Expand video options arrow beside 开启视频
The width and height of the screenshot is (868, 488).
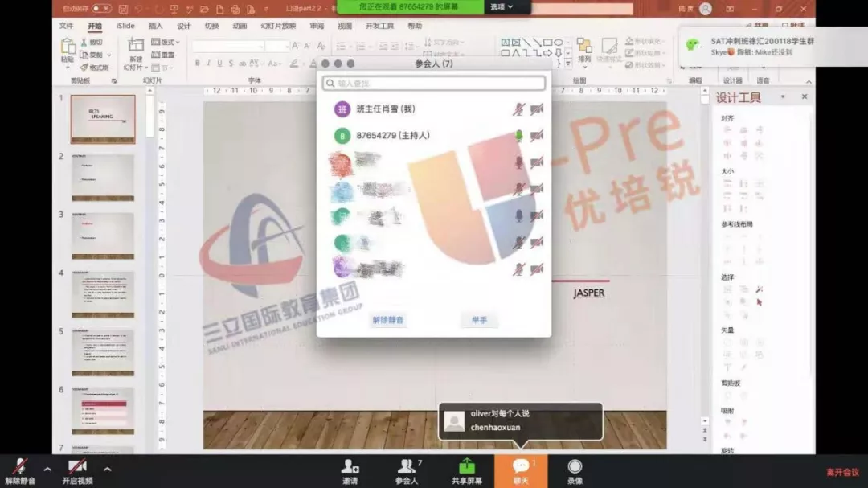[108, 470]
